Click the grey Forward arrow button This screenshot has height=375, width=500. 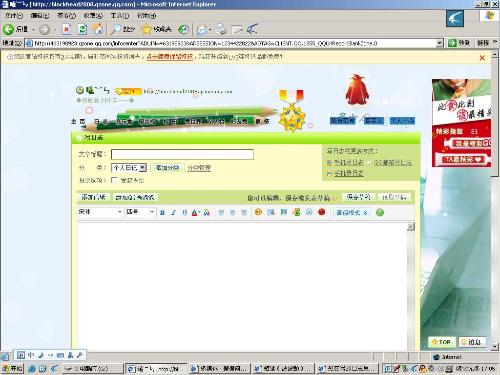(44, 30)
